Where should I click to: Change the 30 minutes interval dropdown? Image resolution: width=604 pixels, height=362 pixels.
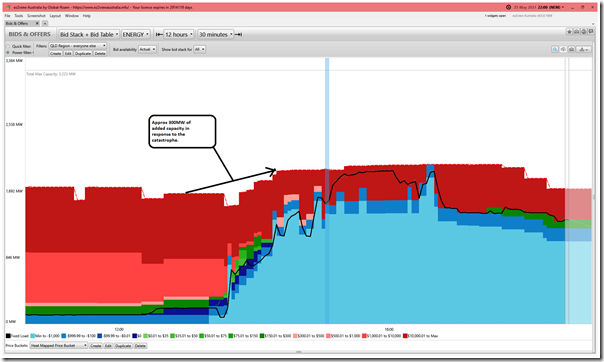pos(215,34)
